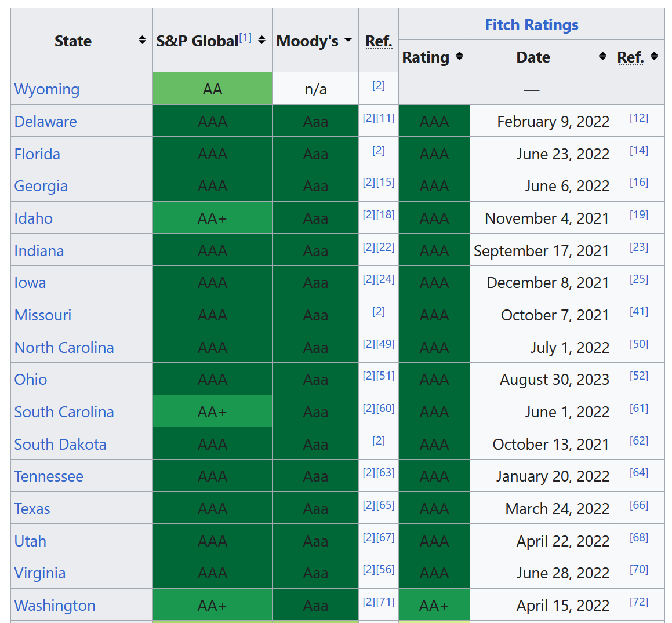Open Washington state link
Image resolution: width=672 pixels, height=623 pixels.
pyautogui.click(x=55, y=606)
